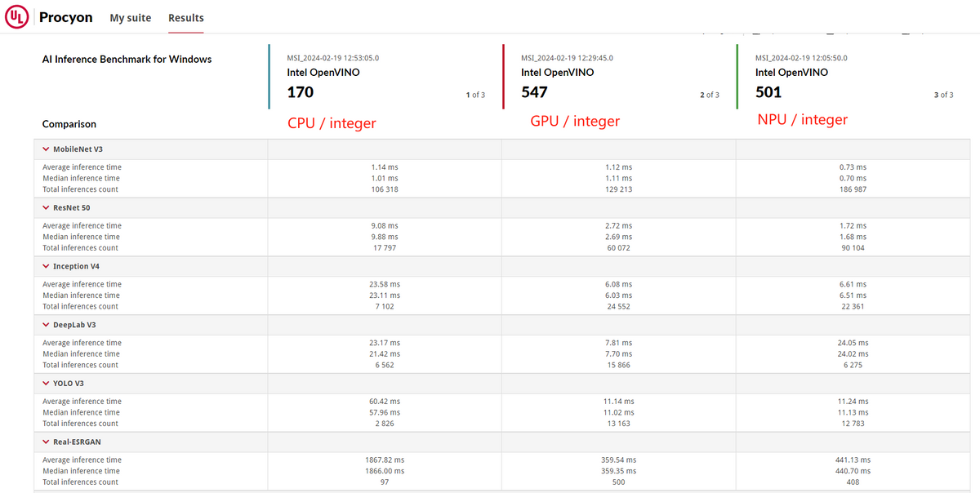Select the result card scoring 547
The width and height of the screenshot is (980, 493).
[619, 77]
